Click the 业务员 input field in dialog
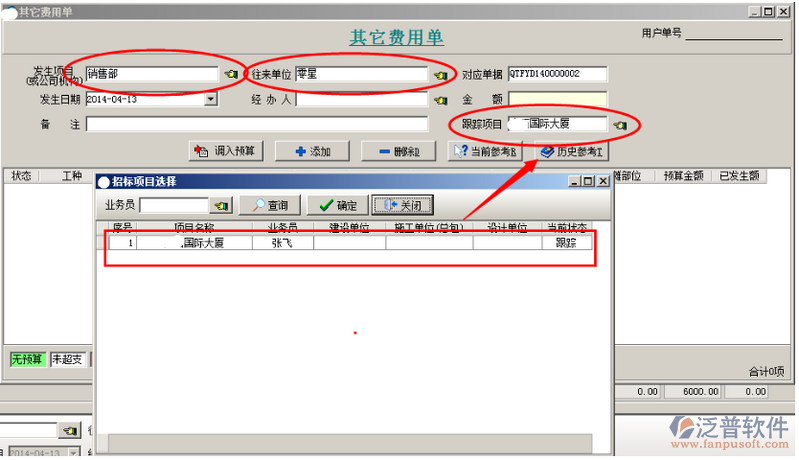This screenshot has width=799, height=460. pos(173,205)
